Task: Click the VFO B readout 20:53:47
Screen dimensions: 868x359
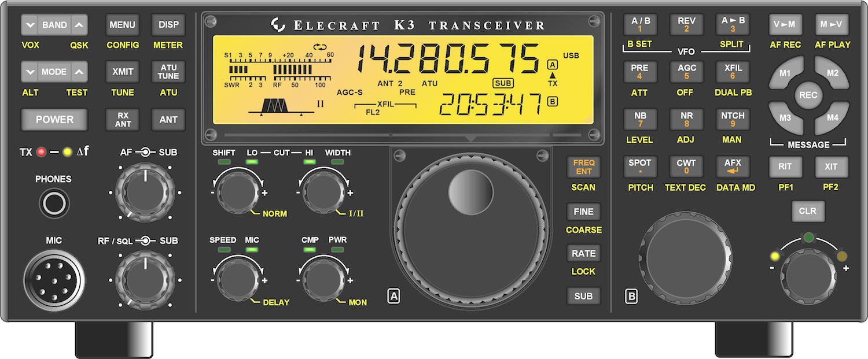Action: coord(490,105)
